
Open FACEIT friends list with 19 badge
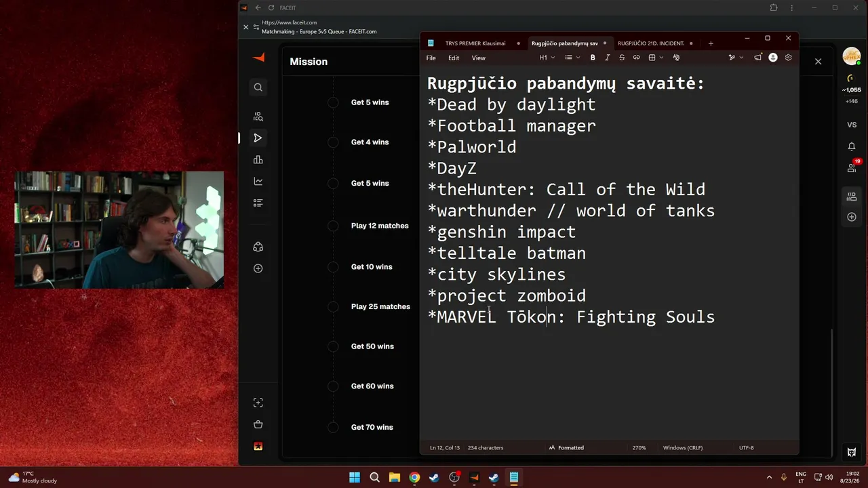[852, 167]
